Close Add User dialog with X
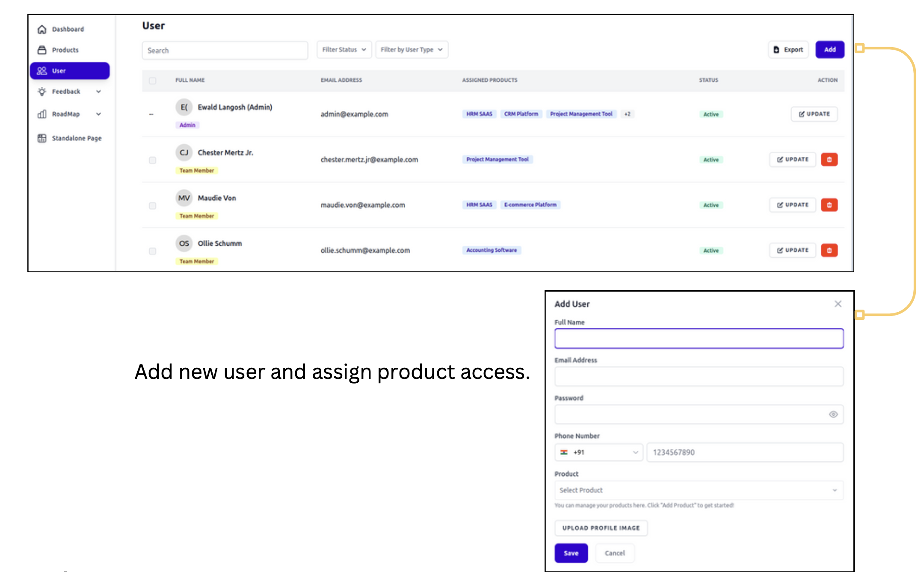This screenshot has width=924, height=572. pyautogui.click(x=838, y=304)
